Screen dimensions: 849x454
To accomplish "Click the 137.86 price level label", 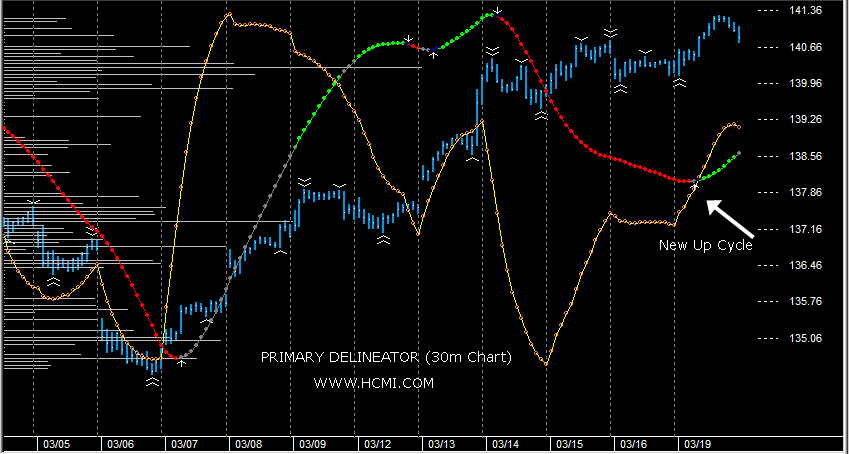I will 805,192.
